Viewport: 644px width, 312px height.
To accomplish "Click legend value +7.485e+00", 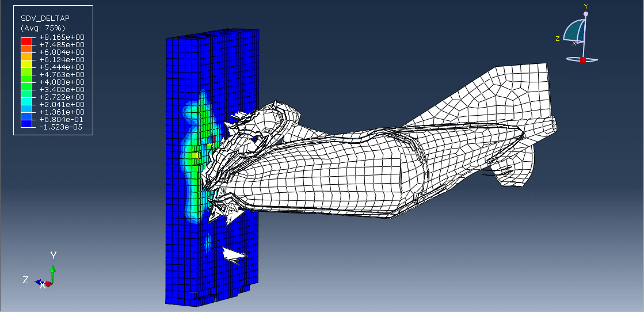I will point(62,44).
